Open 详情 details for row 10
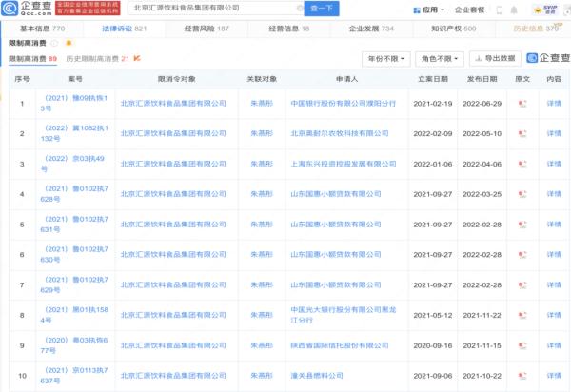This screenshot has height=392, width=571. (554, 375)
